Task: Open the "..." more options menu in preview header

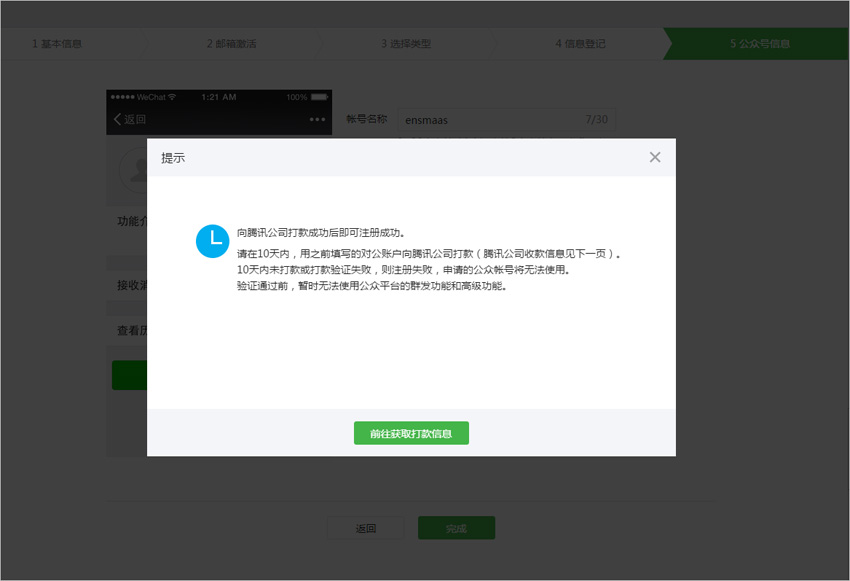Action: click(x=318, y=119)
